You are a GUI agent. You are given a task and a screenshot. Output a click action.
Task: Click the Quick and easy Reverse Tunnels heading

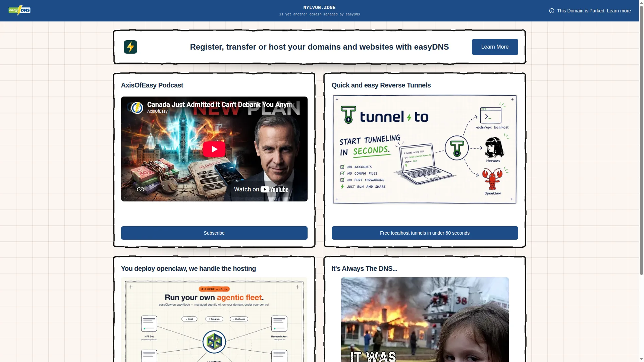pyautogui.click(x=381, y=85)
